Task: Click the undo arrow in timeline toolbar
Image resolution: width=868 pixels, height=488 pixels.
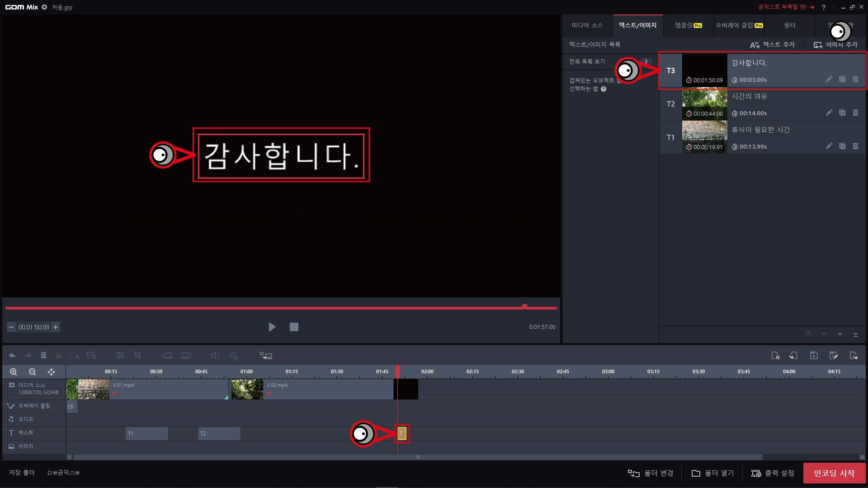Action: coord(12,356)
